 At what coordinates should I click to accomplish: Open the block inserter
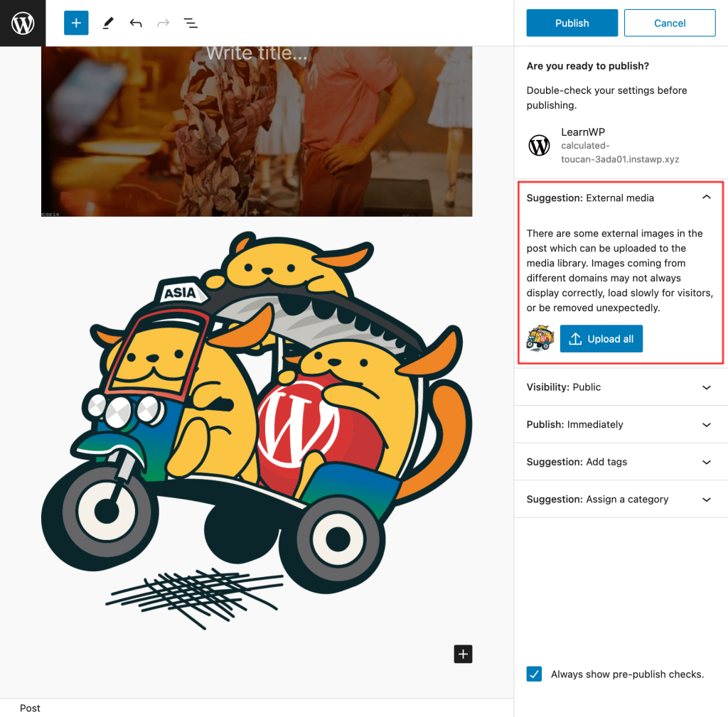75,23
